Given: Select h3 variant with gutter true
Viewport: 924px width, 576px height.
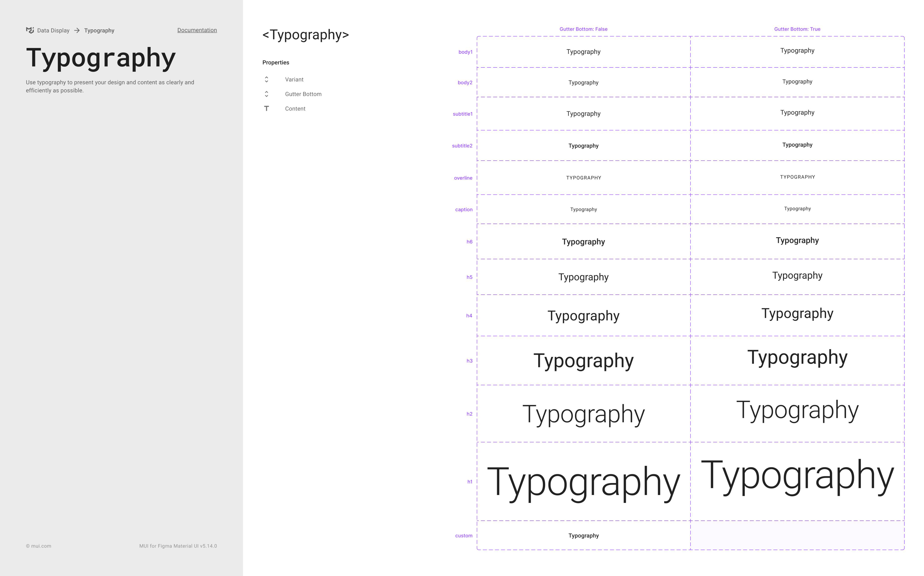Looking at the screenshot, I should pos(797,358).
